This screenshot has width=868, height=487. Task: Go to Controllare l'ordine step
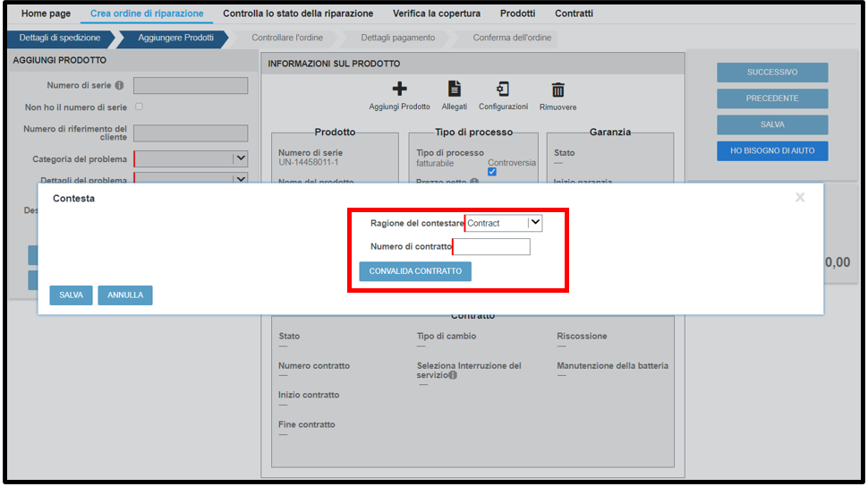click(x=286, y=38)
